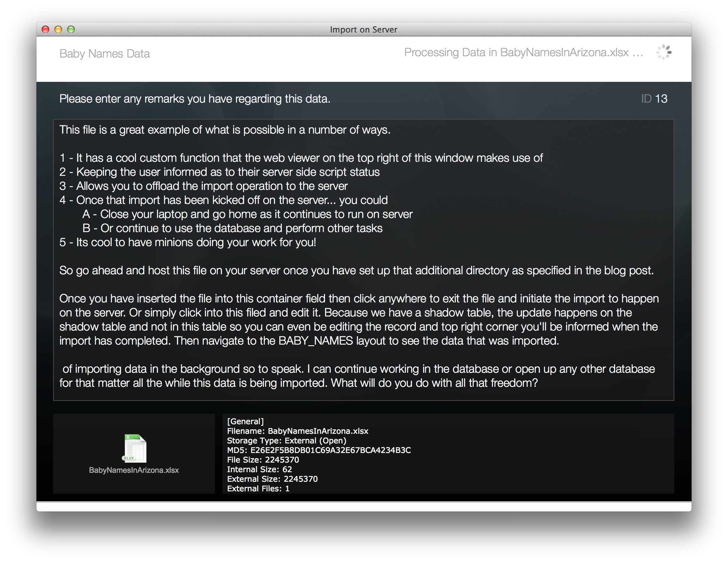Click the MD5 hash line in file info

[319, 450]
